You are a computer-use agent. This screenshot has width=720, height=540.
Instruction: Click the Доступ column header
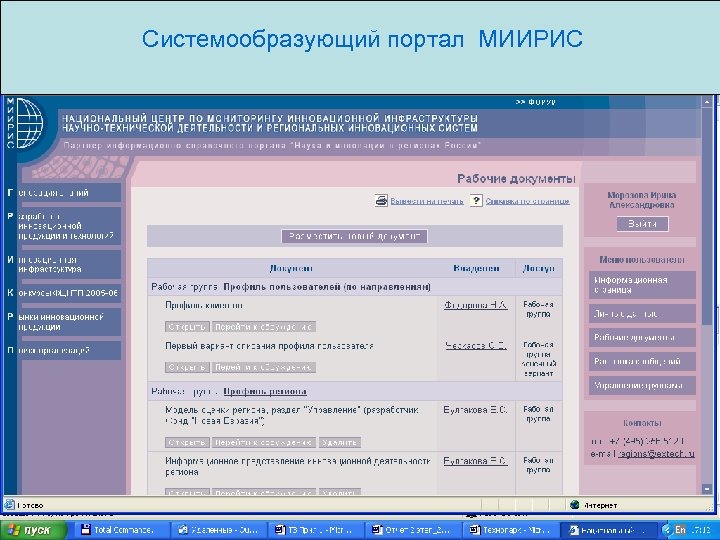tap(539, 268)
